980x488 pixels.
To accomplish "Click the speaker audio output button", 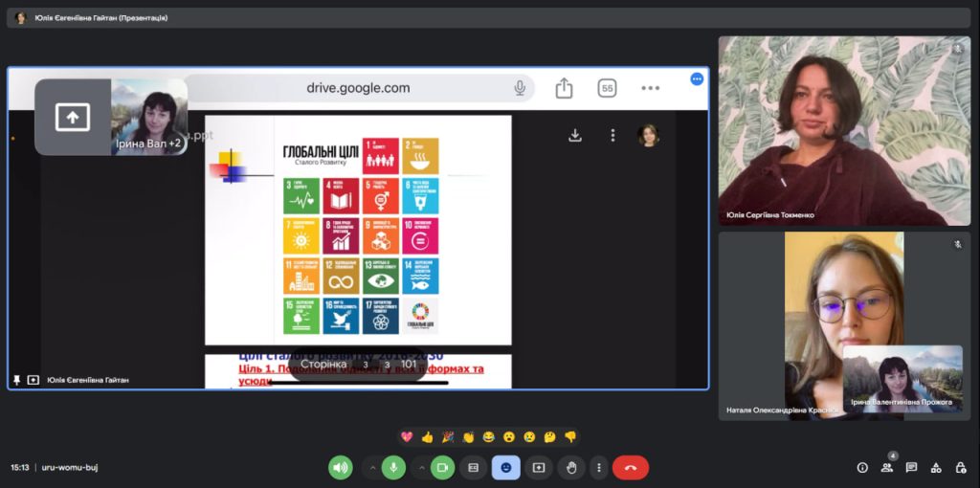I will pyautogui.click(x=341, y=467).
